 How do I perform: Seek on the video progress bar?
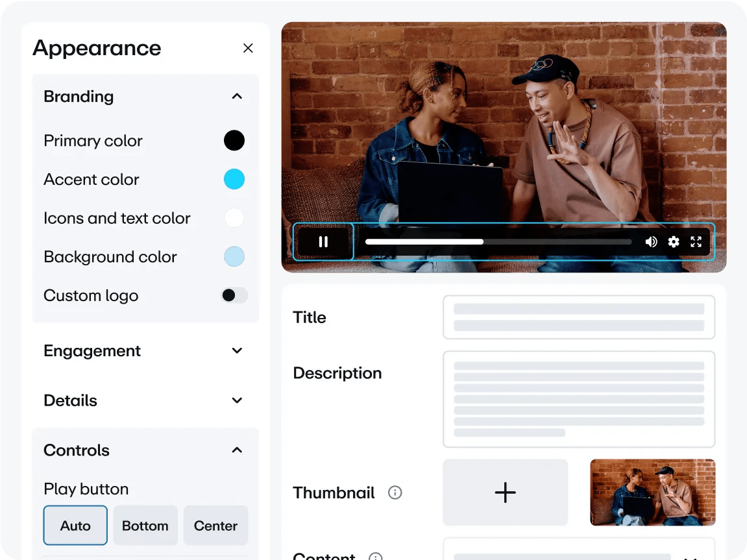click(x=498, y=242)
